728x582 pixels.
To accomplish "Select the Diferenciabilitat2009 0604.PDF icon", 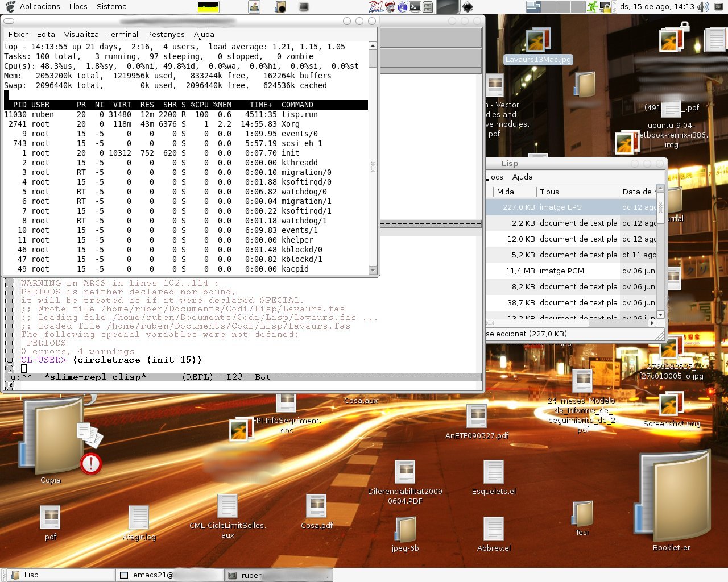I will pyautogui.click(x=405, y=472).
